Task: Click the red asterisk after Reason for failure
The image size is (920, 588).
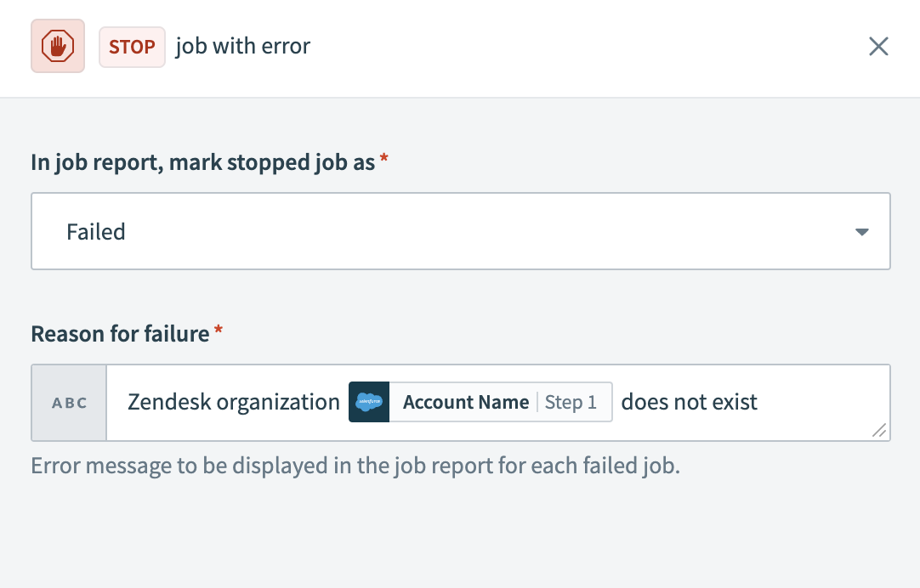Action: (216, 332)
